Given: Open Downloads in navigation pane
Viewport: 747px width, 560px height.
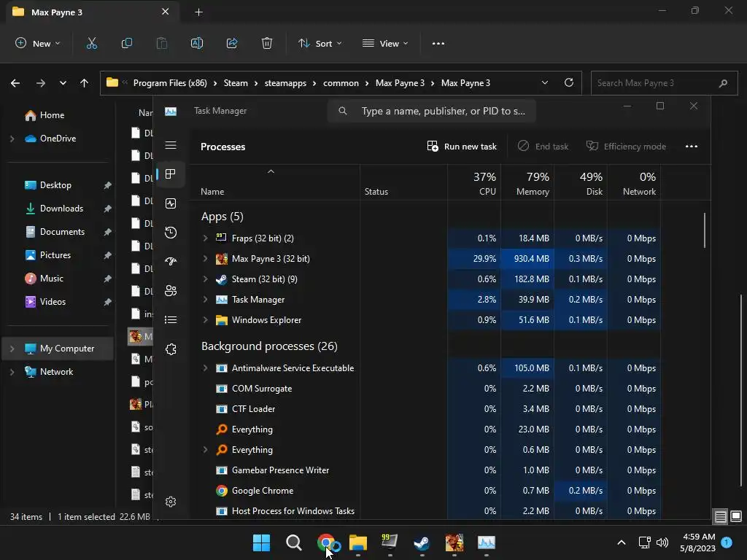Looking at the screenshot, I should [x=61, y=209].
